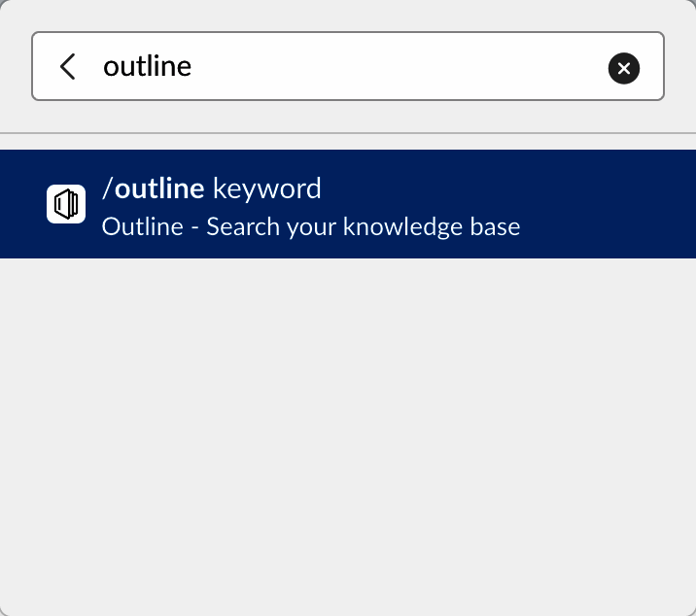Place cursor after "outline" in search box
The width and height of the screenshot is (696, 616).
pyautogui.click(x=193, y=66)
